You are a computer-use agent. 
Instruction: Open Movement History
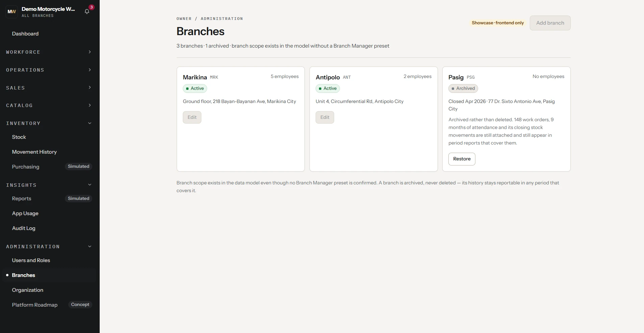49,152
